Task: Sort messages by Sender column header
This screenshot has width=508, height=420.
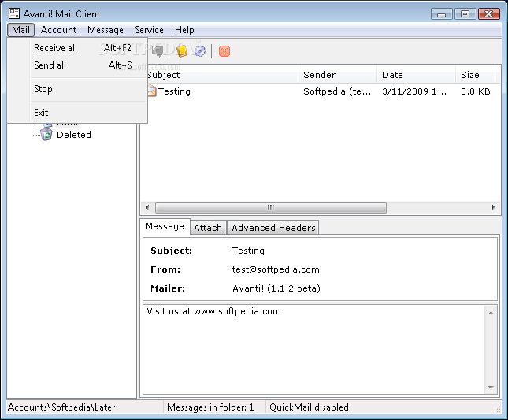Action: [337, 75]
